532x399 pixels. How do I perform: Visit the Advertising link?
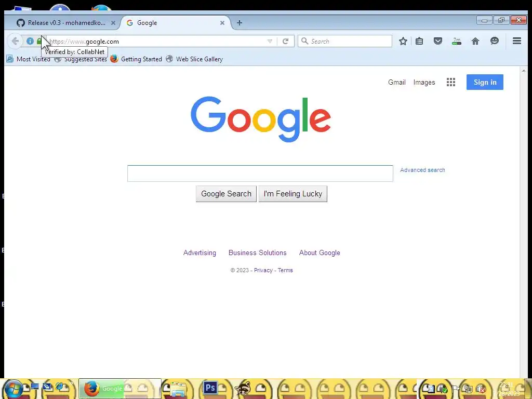pos(199,253)
